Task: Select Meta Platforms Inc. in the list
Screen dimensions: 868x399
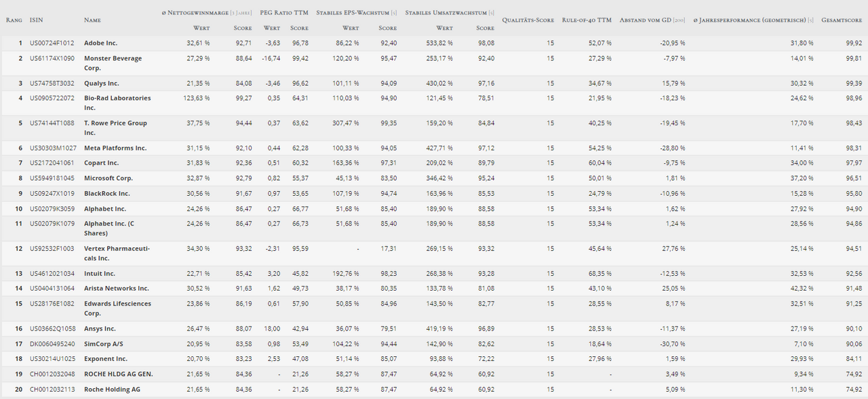Action: [x=115, y=148]
